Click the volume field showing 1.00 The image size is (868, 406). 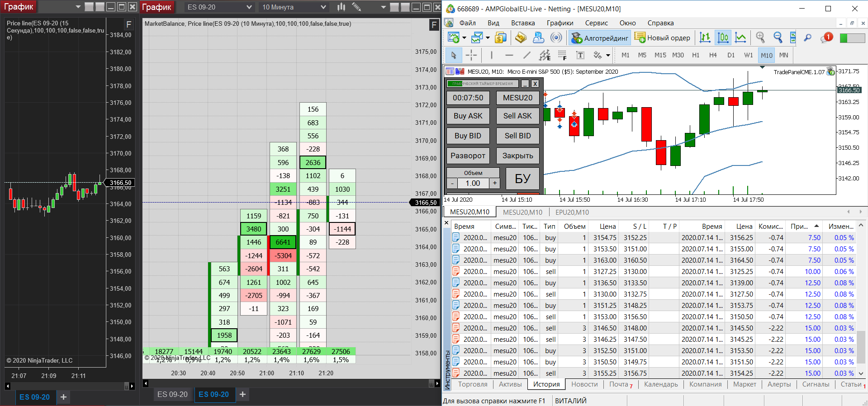[473, 183]
